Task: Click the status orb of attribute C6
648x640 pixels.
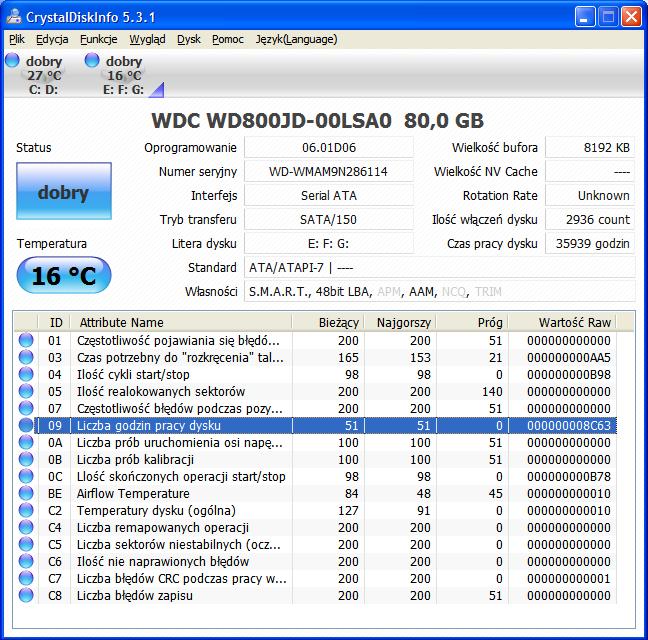Action: (26, 561)
